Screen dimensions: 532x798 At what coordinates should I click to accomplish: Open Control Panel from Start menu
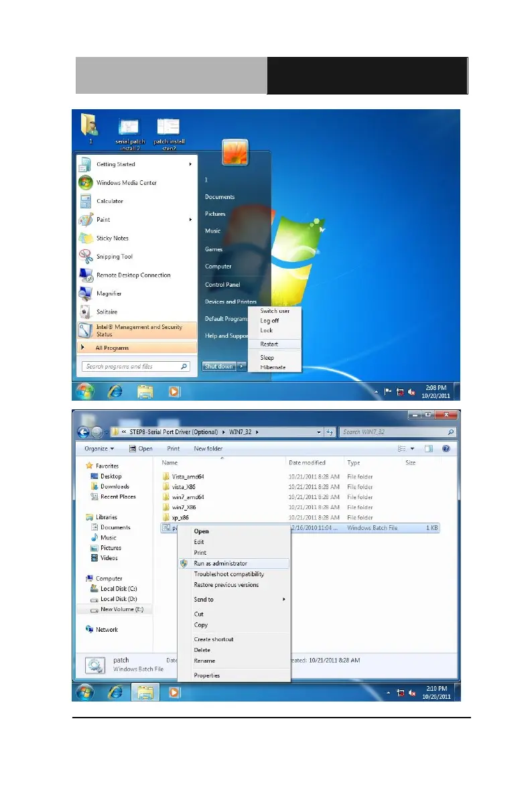click(222, 285)
